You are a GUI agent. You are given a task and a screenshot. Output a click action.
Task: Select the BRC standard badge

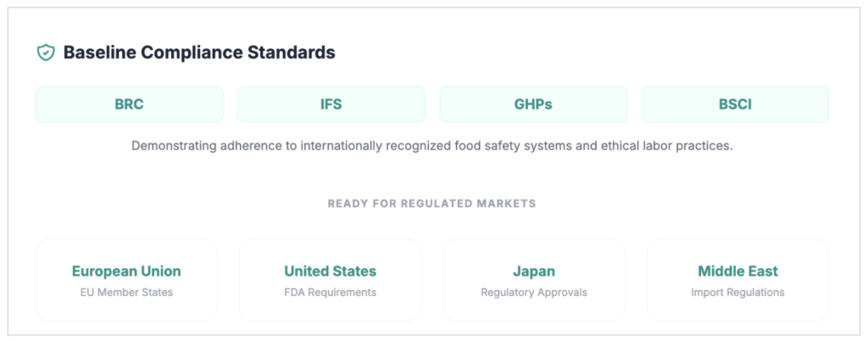coord(129,104)
